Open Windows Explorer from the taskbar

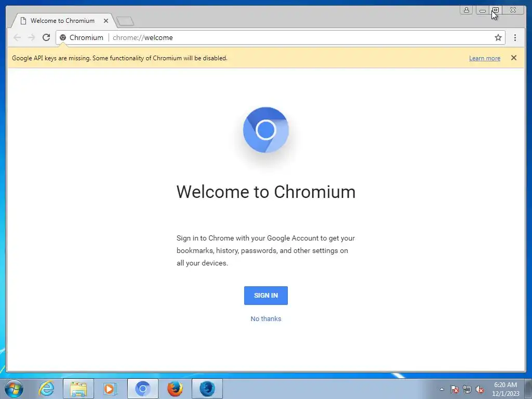tap(78, 389)
